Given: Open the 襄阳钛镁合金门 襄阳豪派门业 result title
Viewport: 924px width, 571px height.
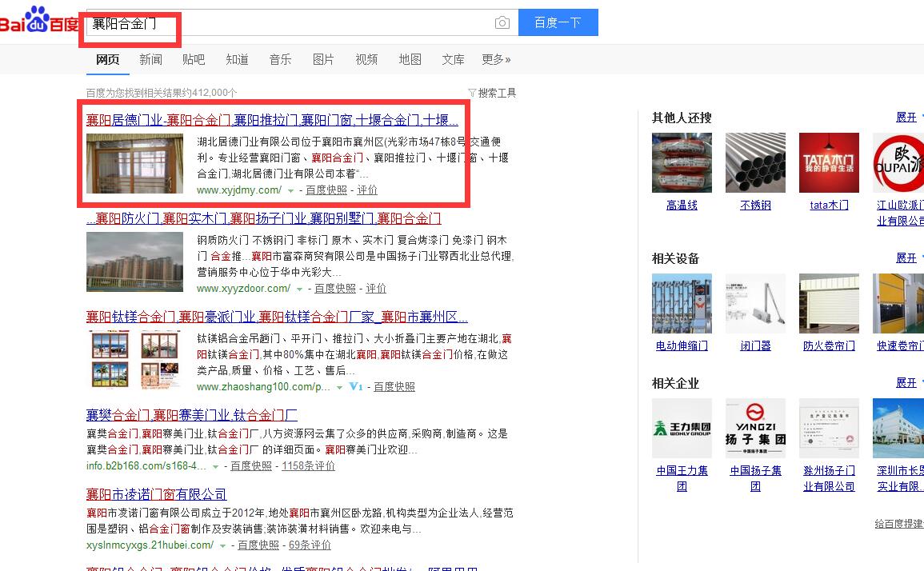Looking at the screenshot, I should click(277, 317).
